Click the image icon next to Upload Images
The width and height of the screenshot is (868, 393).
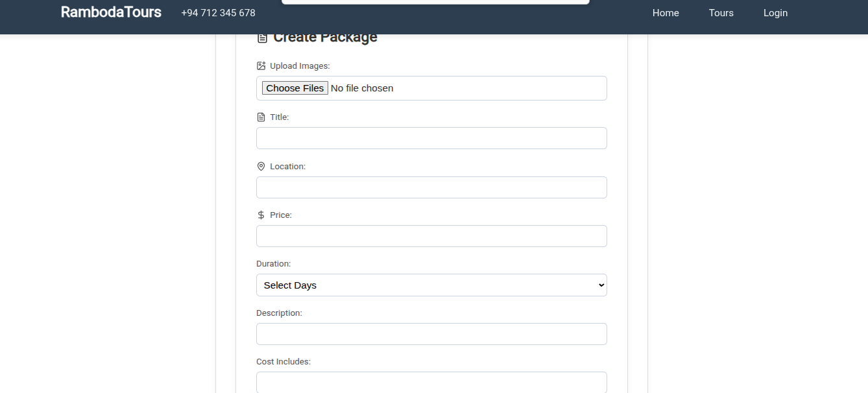[x=261, y=66]
